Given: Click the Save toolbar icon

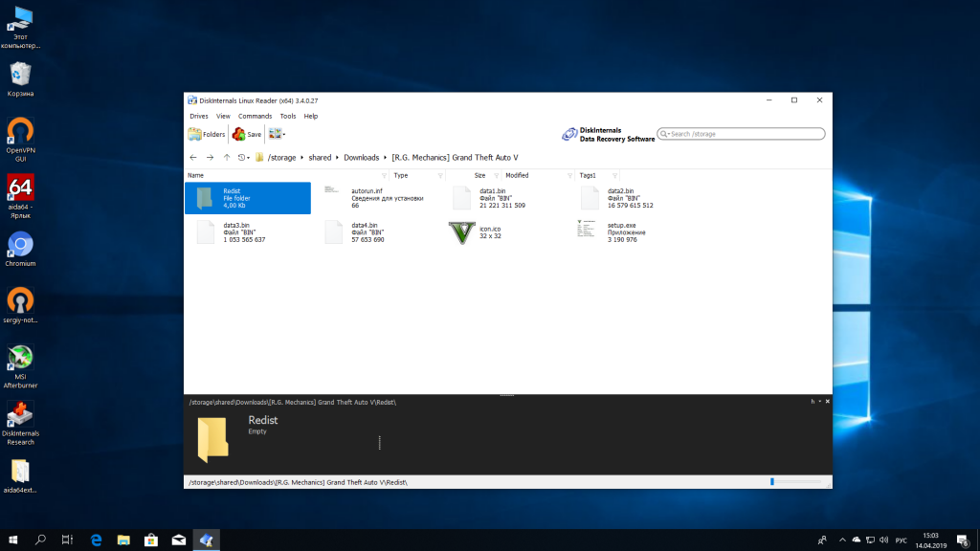Looking at the screenshot, I should click(x=247, y=135).
